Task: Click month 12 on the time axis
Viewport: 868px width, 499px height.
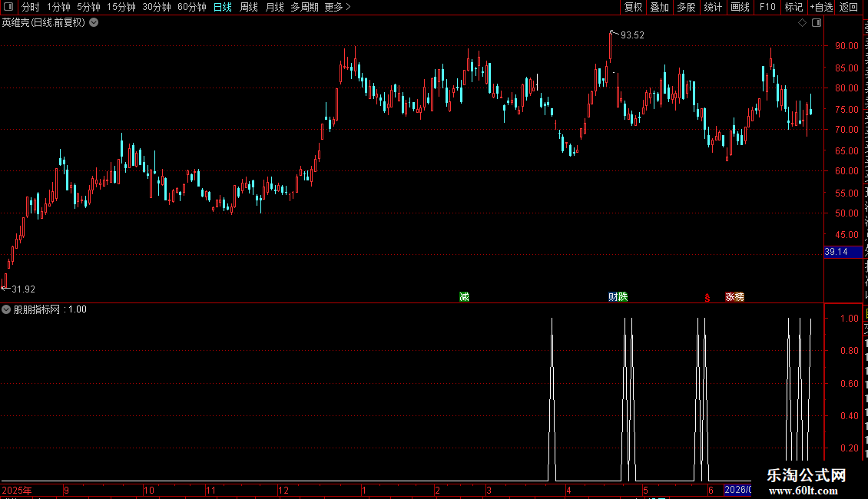Action: [283, 490]
